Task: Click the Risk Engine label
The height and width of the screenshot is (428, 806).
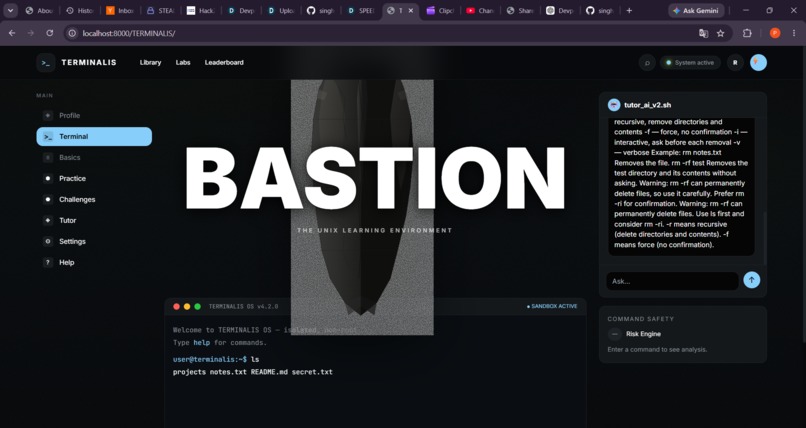Action: pos(643,334)
